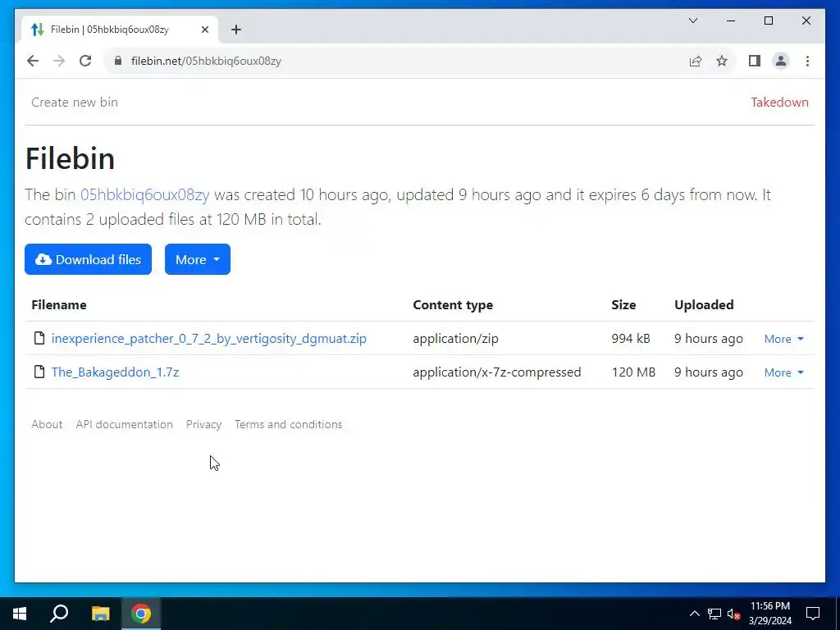This screenshot has width=840, height=630.
Task: Click the Filebin page heading
Action: 70,158
